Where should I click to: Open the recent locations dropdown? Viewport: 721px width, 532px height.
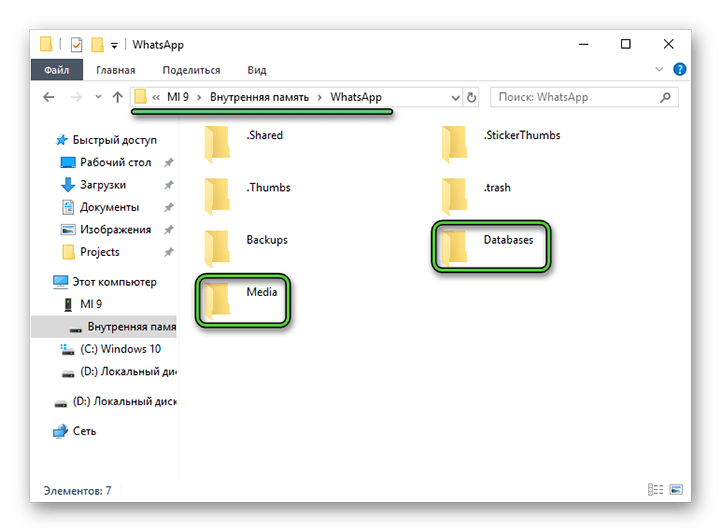[98, 97]
